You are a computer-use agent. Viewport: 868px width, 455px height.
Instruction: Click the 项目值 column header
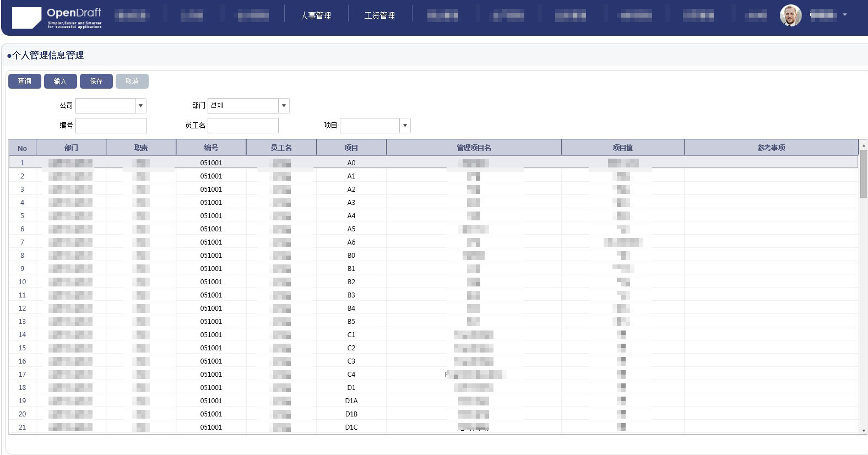point(622,148)
